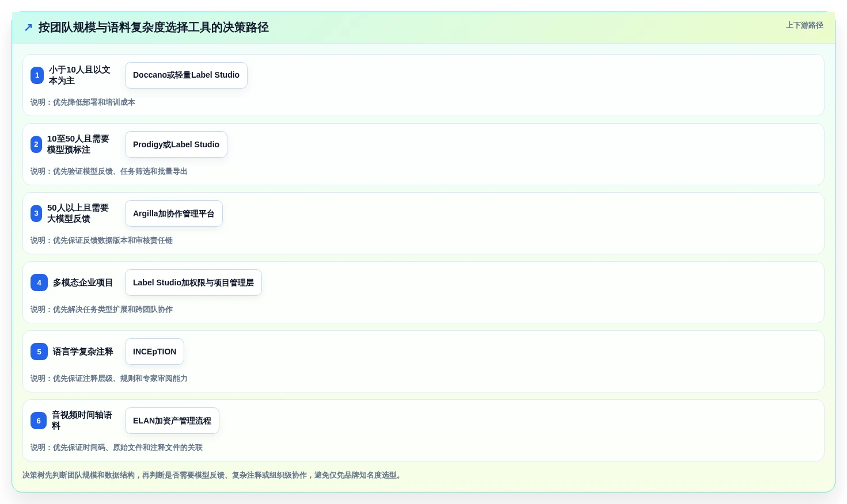Viewport: 847px width, 504px height.
Task: Click condition text 语言学复杂注释
Action: coord(83,352)
